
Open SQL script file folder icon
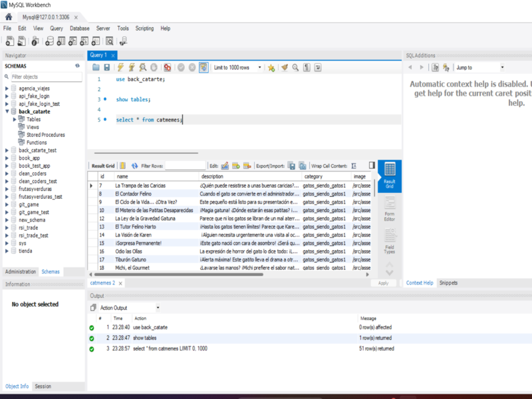[x=96, y=68]
